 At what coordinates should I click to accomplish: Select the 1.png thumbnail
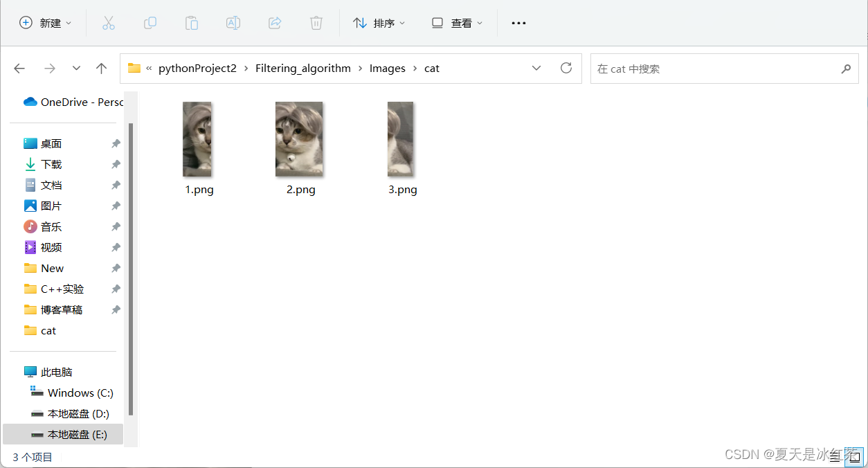(197, 139)
